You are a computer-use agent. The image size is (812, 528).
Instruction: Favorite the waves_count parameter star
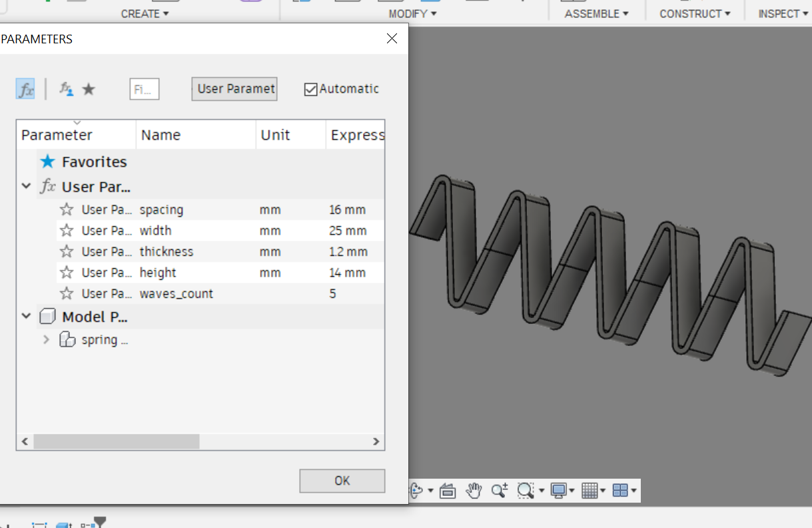coord(67,293)
